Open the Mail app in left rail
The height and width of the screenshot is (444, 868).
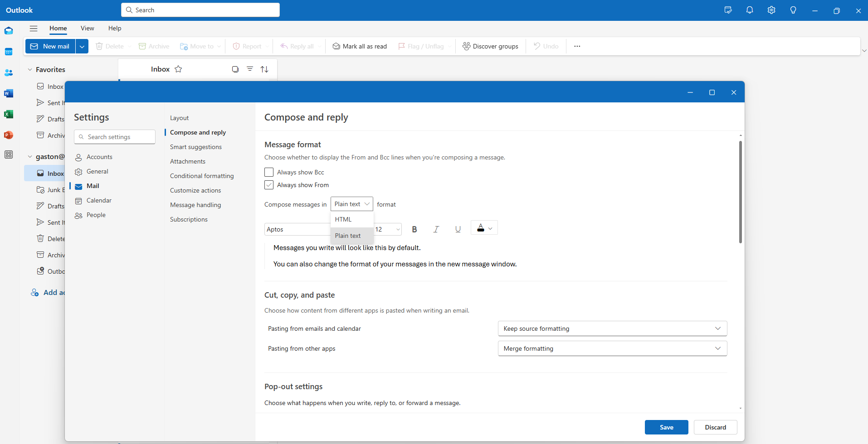pyautogui.click(x=9, y=31)
